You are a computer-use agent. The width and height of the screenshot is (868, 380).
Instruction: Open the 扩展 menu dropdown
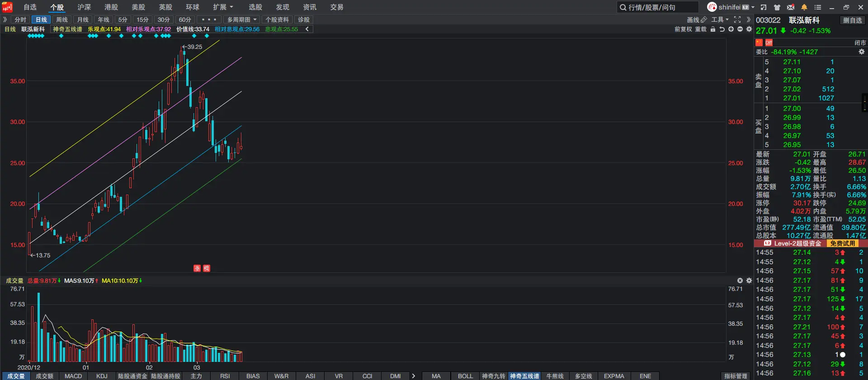coord(223,7)
